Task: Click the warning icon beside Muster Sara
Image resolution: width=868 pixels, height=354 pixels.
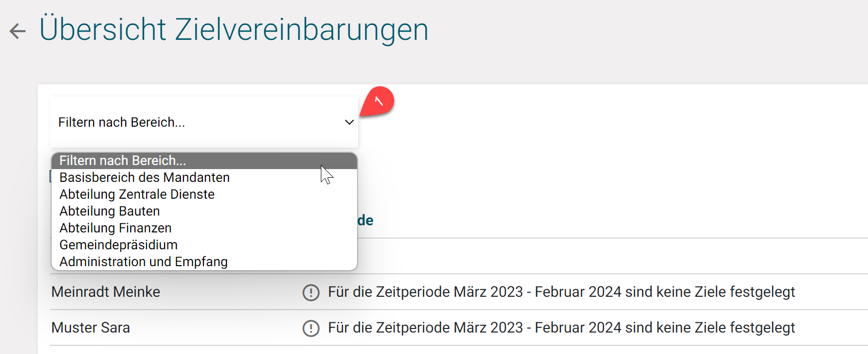Action: pyautogui.click(x=311, y=328)
